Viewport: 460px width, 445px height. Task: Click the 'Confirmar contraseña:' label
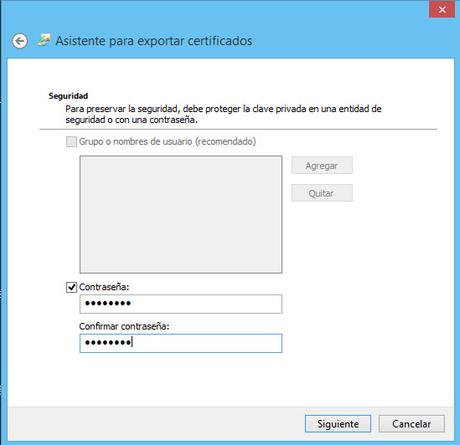124,326
